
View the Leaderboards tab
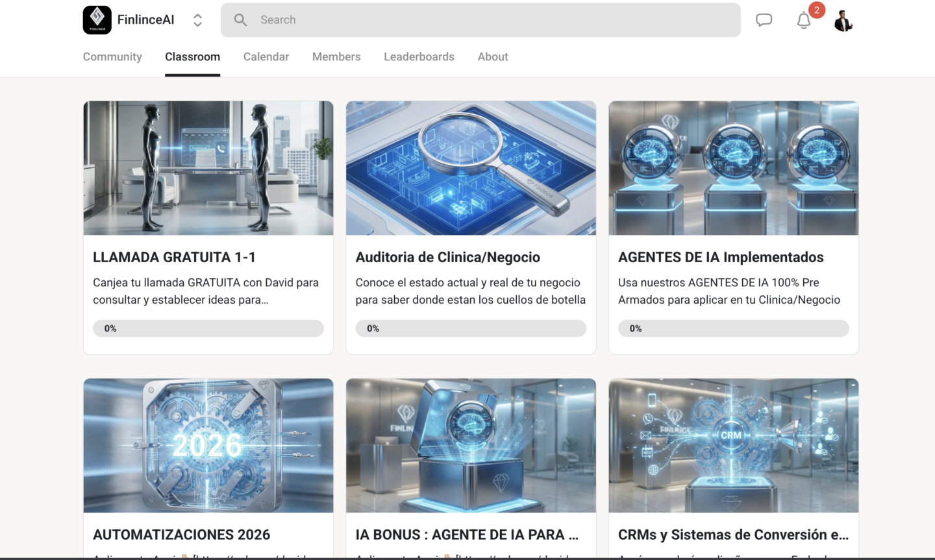tap(419, 56)
